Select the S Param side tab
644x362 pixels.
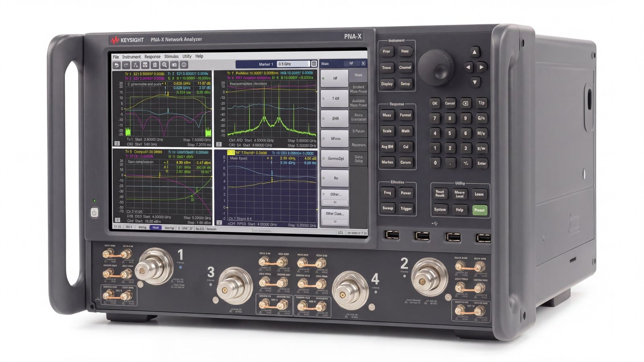click(x=358, y=131)
